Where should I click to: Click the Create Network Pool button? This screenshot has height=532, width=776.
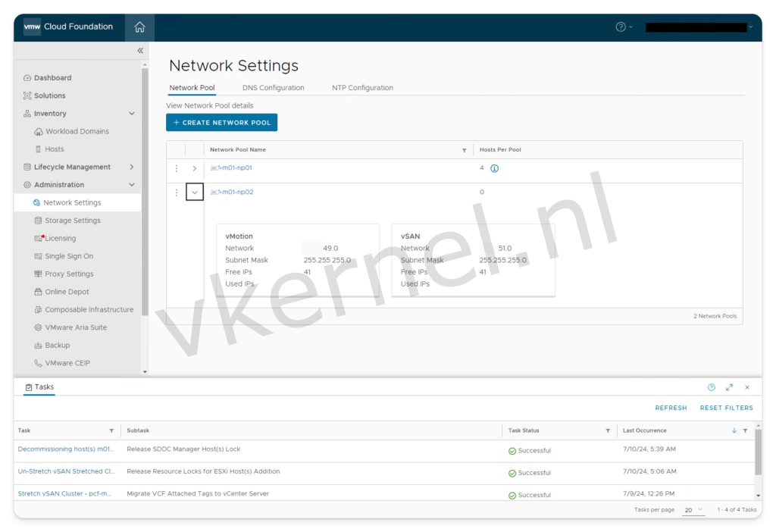tap(221, 122)
